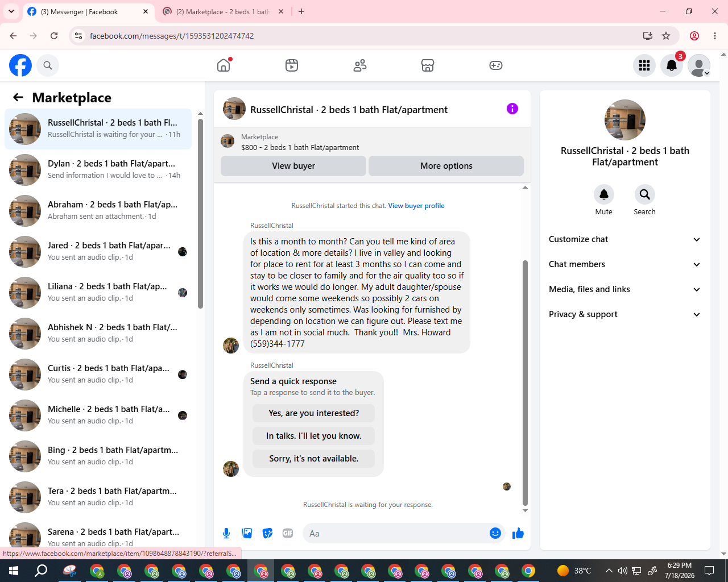The image size is (728, 582).
Task: Expand Customize chat section
Action: coord(625,239)
